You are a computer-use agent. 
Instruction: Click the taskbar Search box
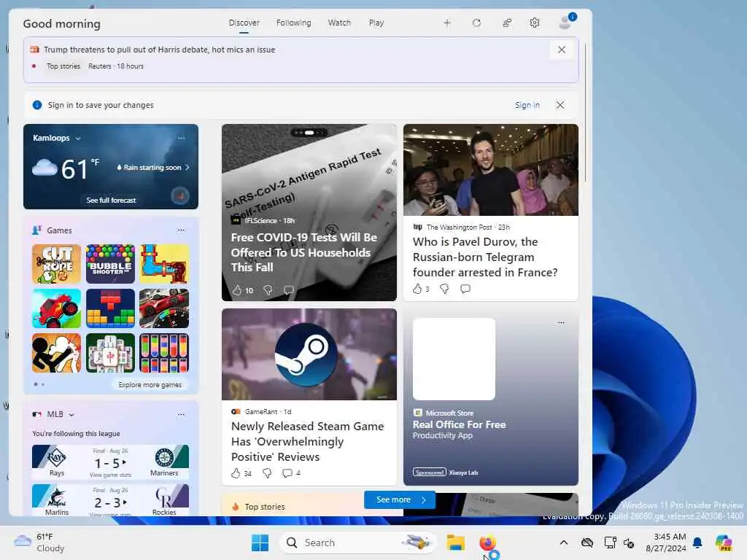357,542
